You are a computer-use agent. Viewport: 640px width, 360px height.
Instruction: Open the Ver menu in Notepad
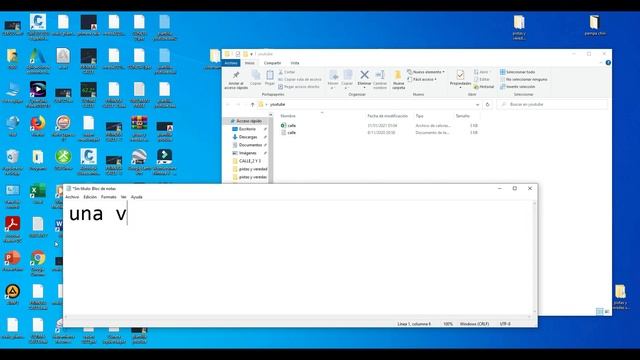pyautogui.click(x=124, y=197)
